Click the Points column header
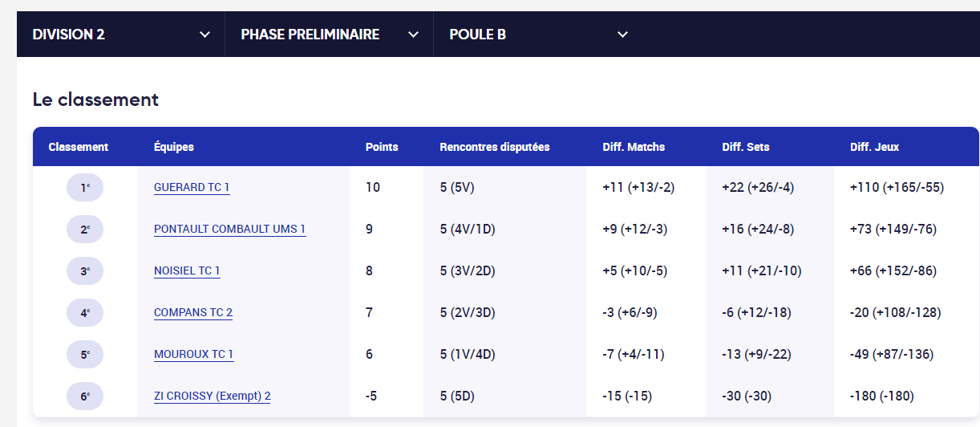980x427 pixels. [382, 147]
